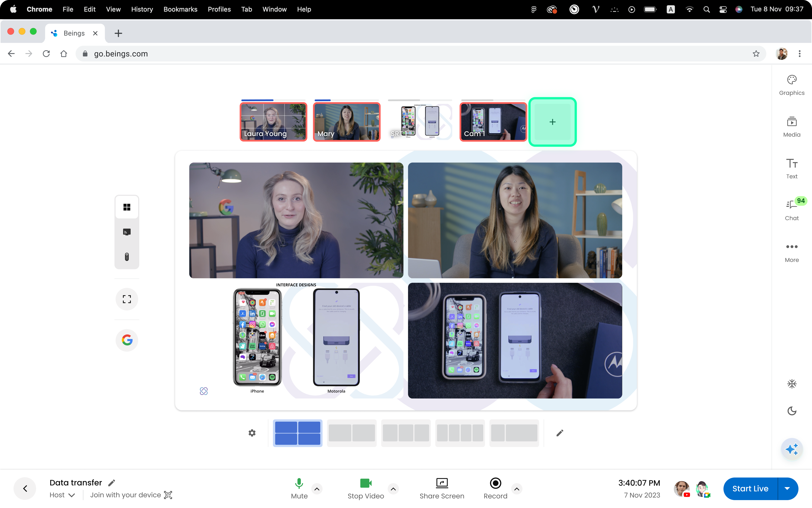Click the remote control icon
Viewport: 812px width, 508px height.
pyautogui.click(x=127, y=257)
